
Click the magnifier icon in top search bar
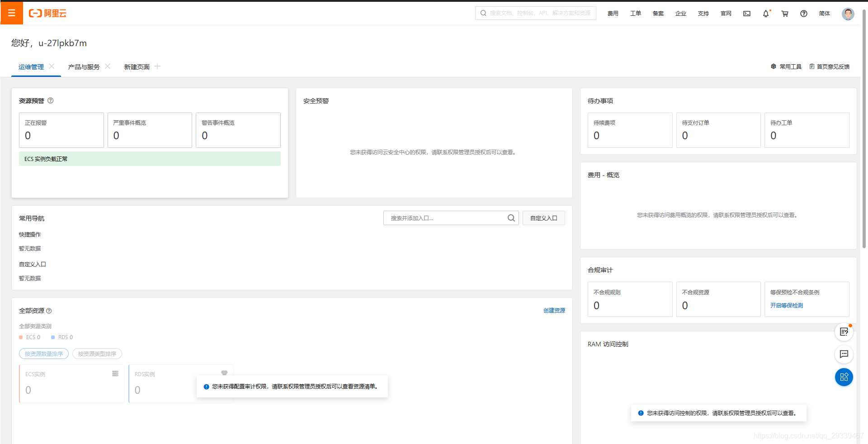483,13
